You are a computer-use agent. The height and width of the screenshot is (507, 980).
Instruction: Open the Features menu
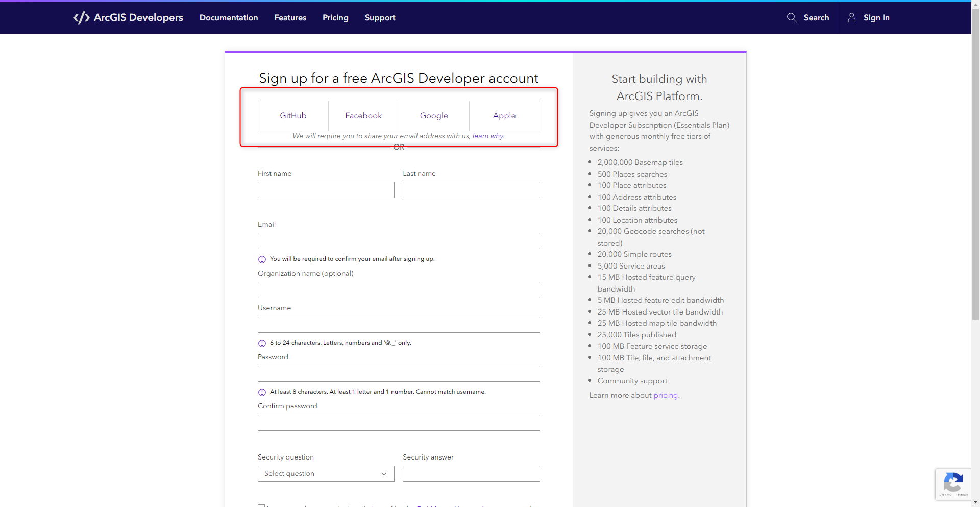click(290, 18)
